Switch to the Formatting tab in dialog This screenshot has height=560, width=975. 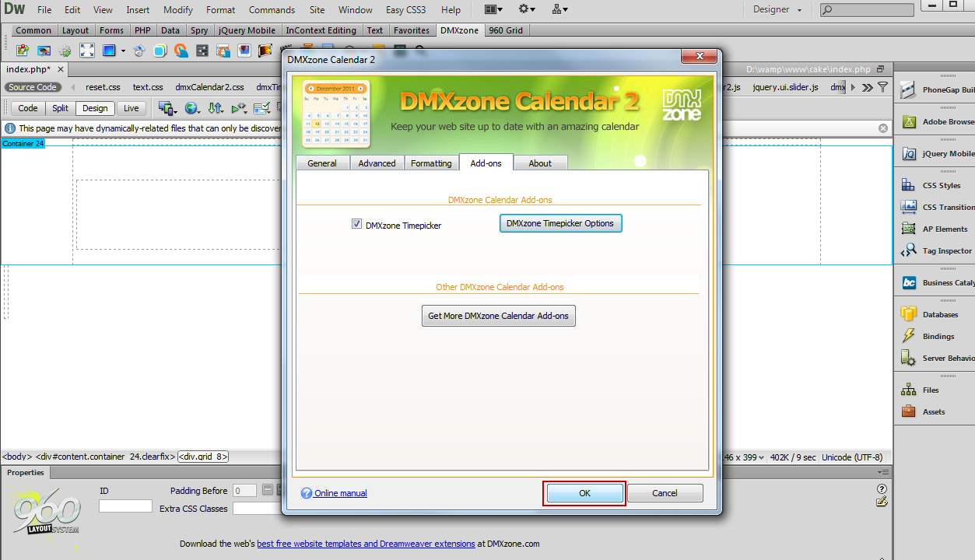tap(431, 163)
